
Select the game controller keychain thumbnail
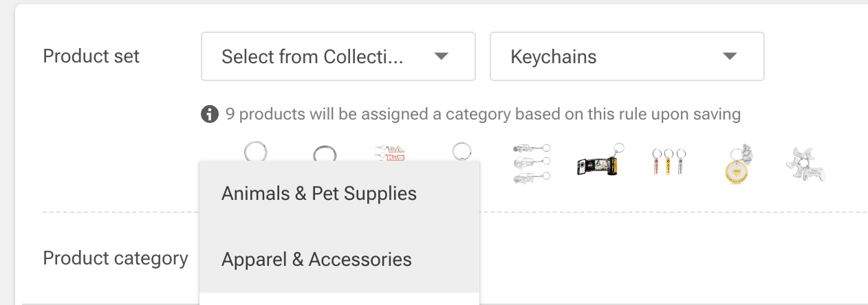tap(805, 164)
